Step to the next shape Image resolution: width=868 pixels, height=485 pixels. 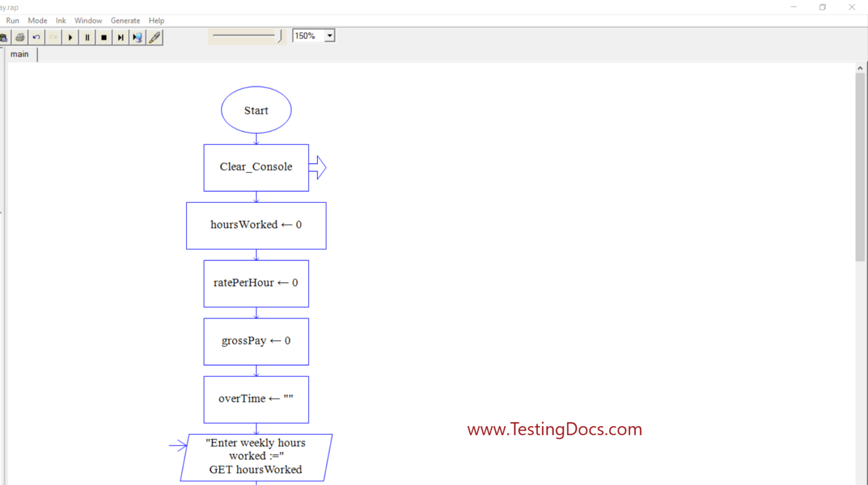click(x=120, y=37)
